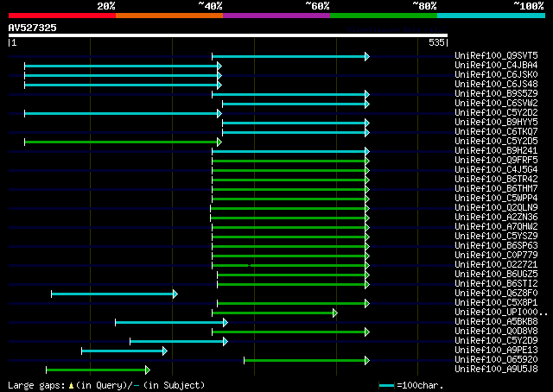553x392 pixels.
Task: Select the UniRef100_A2ZN36 label
Action: 496,217
